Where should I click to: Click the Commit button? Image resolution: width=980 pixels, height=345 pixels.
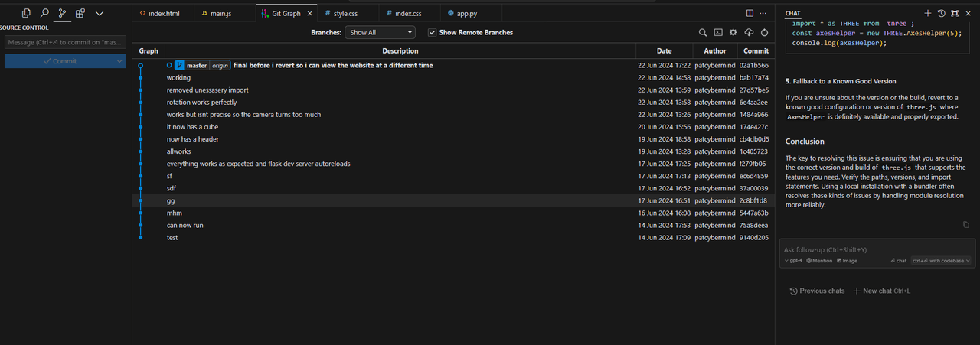tap(59, 61)
